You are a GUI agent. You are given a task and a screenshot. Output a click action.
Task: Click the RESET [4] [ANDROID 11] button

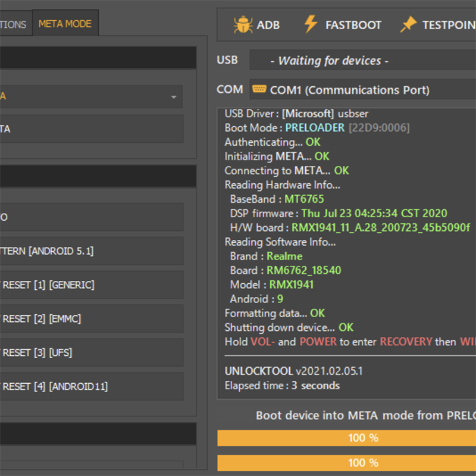click(x=92, y=386)
